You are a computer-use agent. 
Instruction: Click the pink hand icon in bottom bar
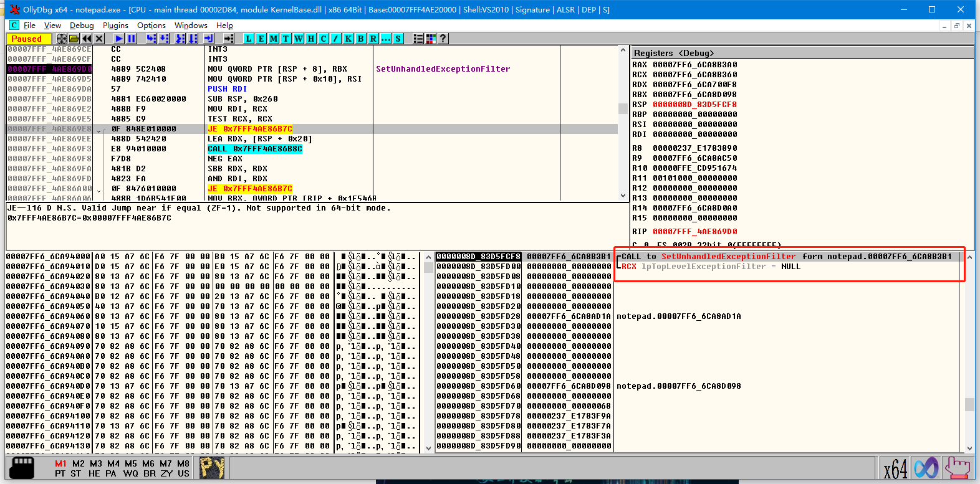click(x=957, y=468)
